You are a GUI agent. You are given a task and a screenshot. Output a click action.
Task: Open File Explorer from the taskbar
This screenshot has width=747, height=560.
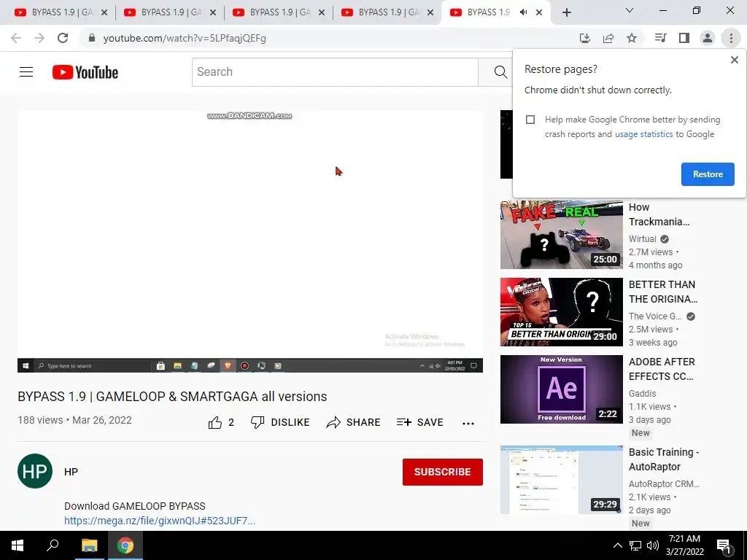pos(89,545)
